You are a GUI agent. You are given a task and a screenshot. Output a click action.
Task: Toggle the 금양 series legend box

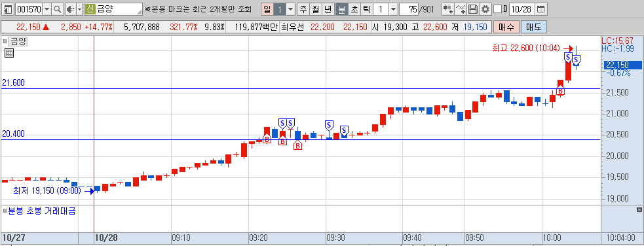tap(5, 42)
